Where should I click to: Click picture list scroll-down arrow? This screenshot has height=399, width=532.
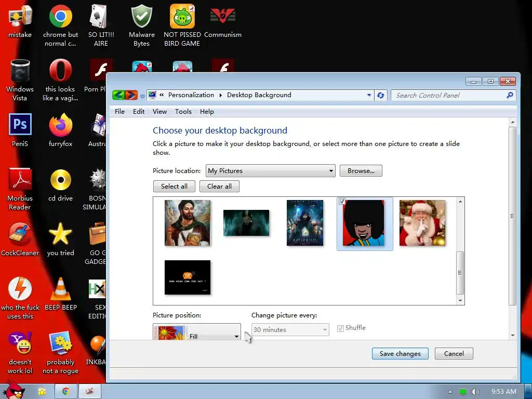460,301
